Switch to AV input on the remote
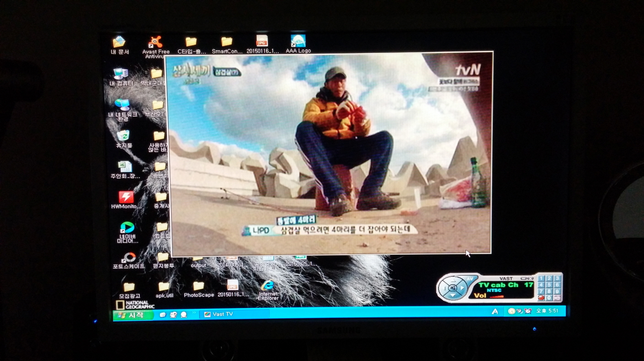Screen dimensions: 644x361 tap(470, 279)
